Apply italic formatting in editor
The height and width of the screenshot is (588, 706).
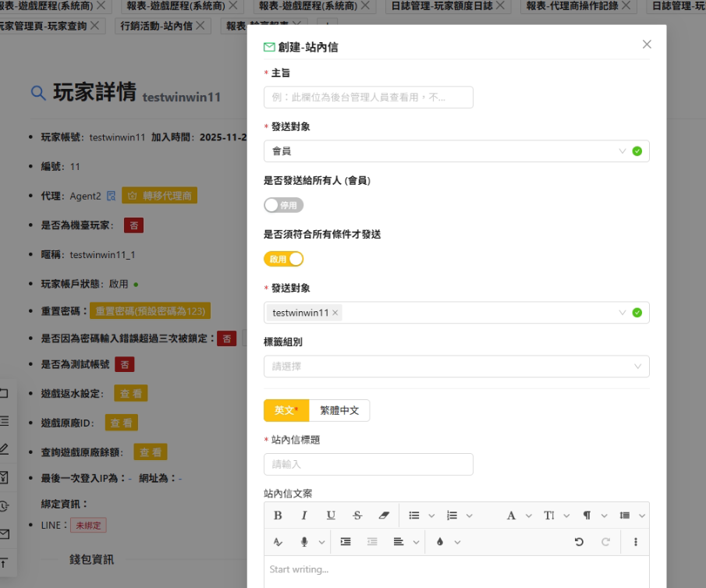[x=304, y=515]
